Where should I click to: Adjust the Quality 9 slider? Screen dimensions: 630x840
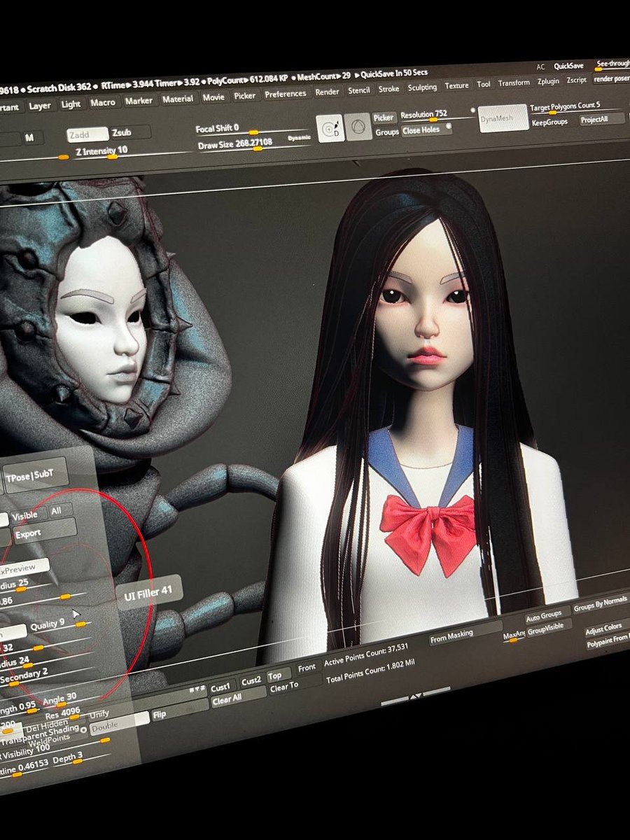point(59,623)
